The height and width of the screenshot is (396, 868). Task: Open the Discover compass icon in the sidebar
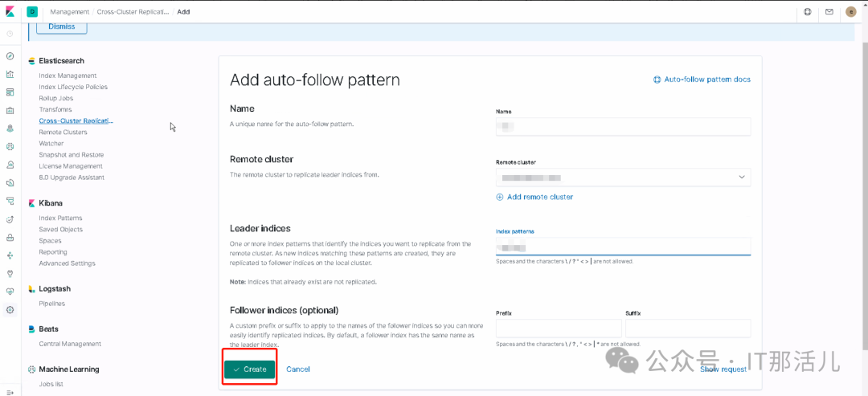10,56
